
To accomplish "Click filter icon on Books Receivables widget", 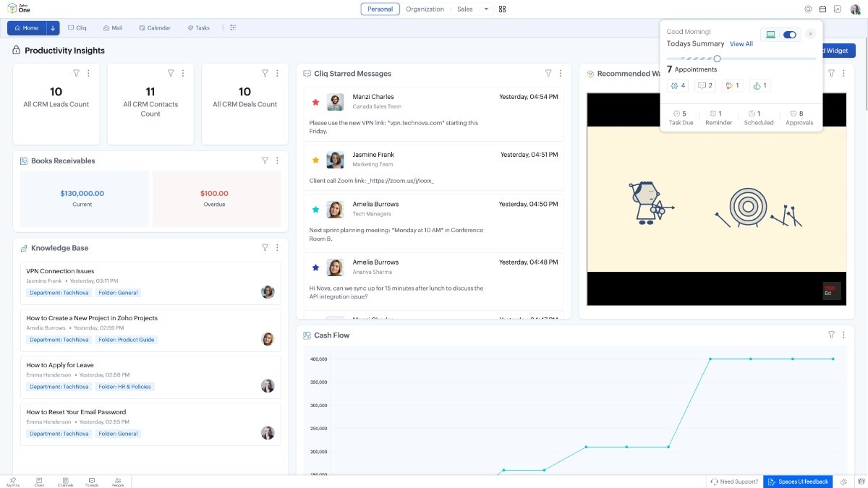I will 265,160.
